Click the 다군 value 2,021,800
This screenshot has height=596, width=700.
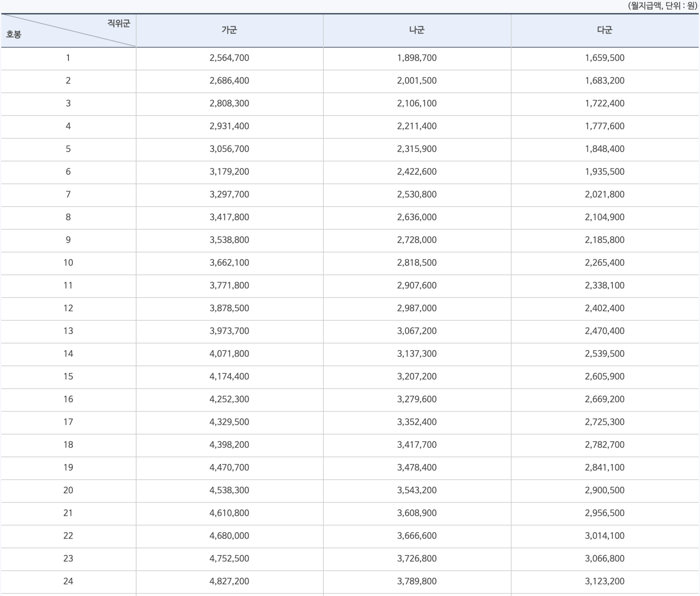[604, 194]
